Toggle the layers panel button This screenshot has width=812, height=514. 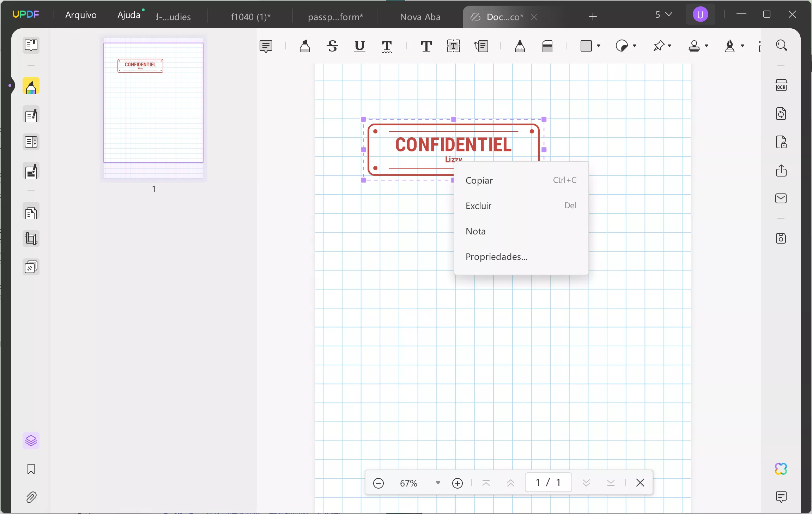coord(31,441)
